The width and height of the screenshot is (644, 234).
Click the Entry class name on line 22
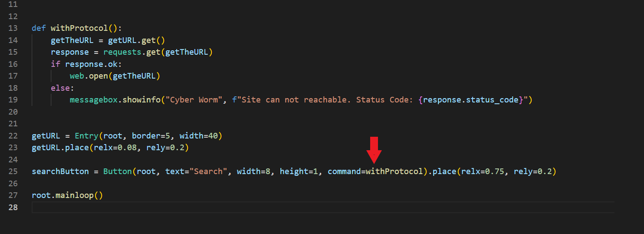click(86, 136)
